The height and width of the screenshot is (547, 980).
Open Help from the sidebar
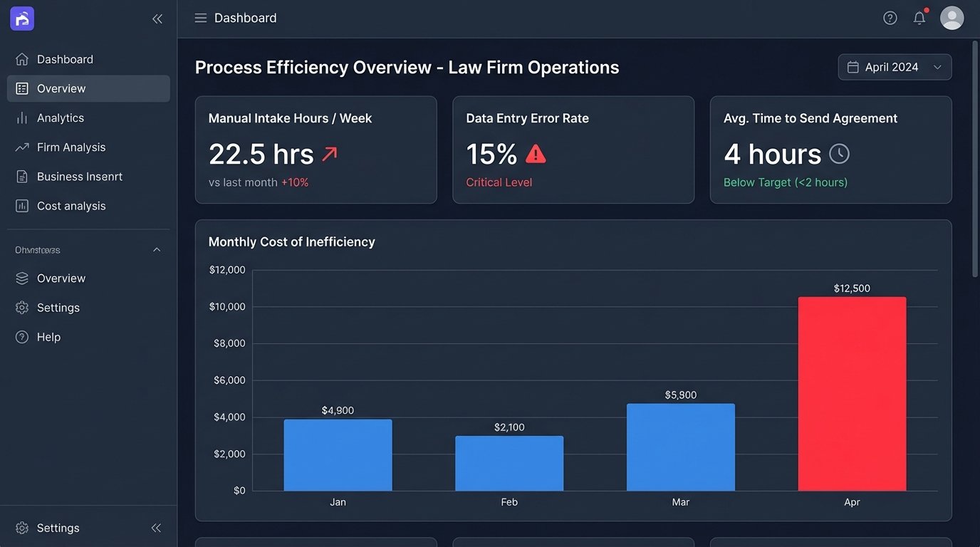tap(48, 336)
